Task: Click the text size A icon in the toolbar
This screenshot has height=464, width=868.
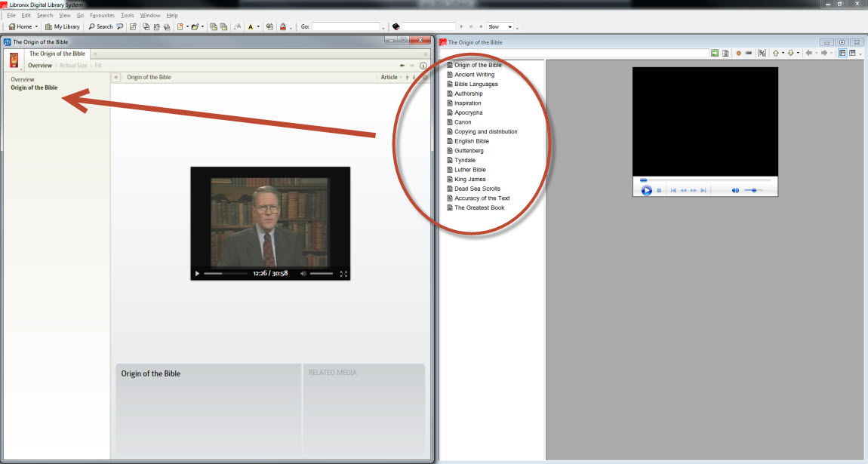Action: (238, 26)
